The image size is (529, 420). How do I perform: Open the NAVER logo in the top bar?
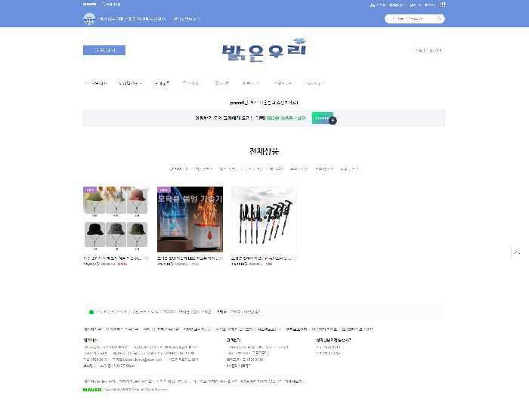(89, 5)
